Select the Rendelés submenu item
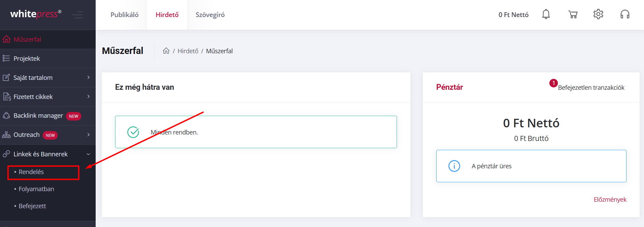 pos(43,172)
